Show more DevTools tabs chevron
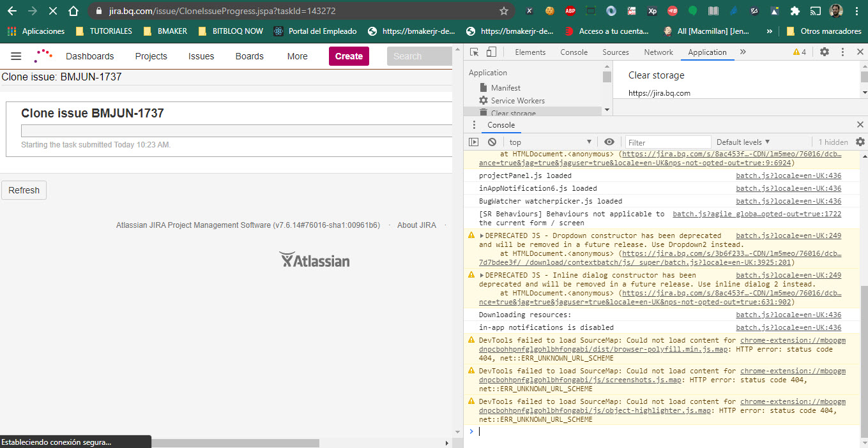This screenshot has height=448, width=868. tap(743, 52)
